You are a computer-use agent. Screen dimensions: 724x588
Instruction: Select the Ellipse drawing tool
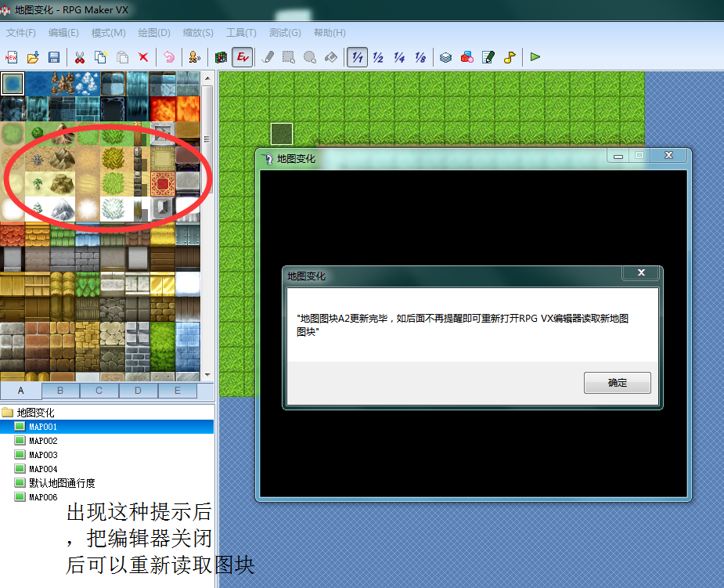(x=310, y=57)
